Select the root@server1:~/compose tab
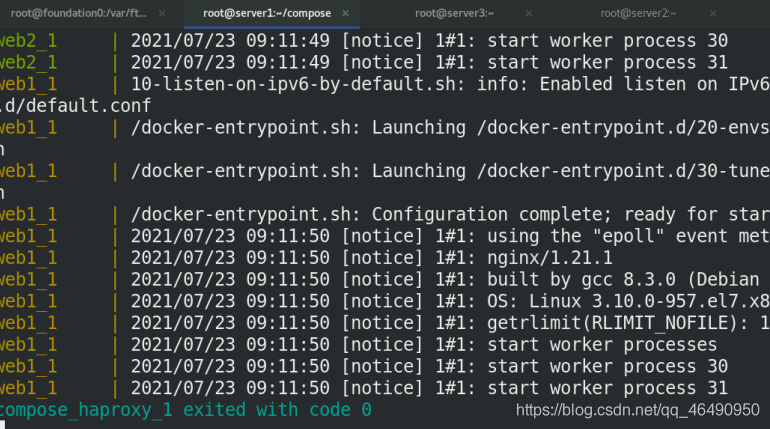The width and height of the screenshot is (770, 429). coord(267,13)
